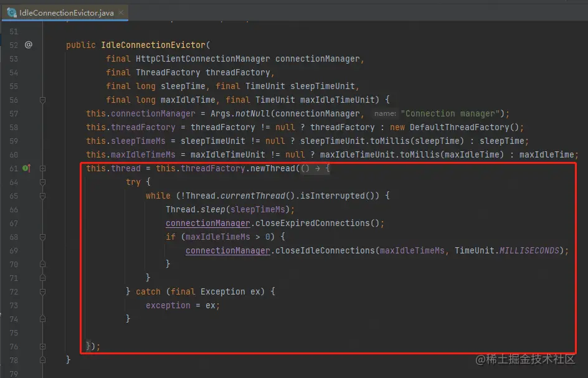The image size is (588, 378).
Task: Click line number 66 in the gutter
Action: 14,210
